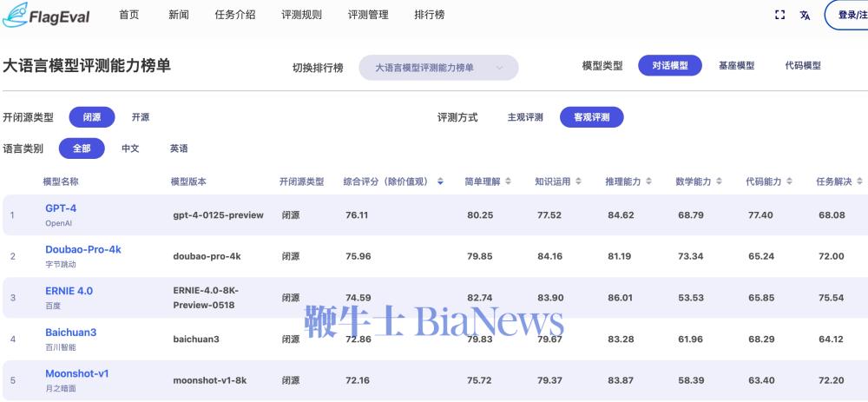Click GPT-4's reasoning score 84.62
868x402 pixels.
pos(621,215)
